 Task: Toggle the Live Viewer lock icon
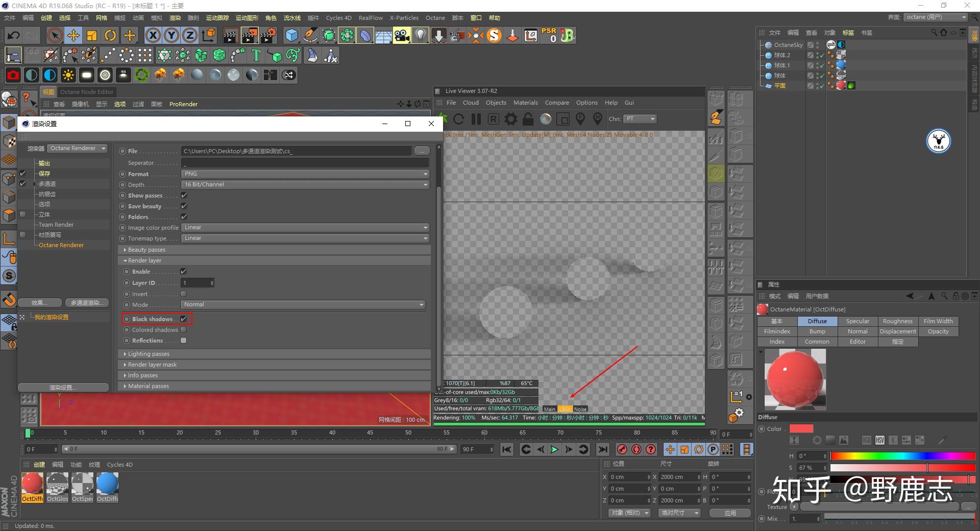point(528,119)
